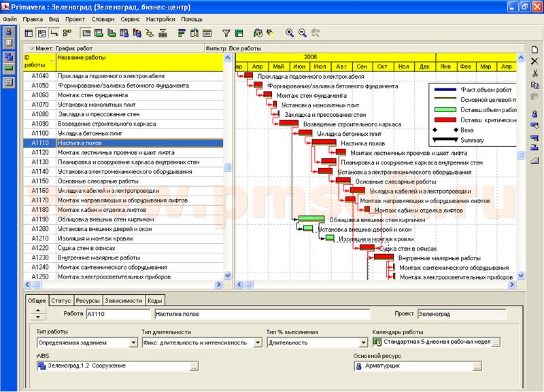This screenshot has width=544, height=392.
Task: Open the Тип работы dropdown
Action: point(133,343)
